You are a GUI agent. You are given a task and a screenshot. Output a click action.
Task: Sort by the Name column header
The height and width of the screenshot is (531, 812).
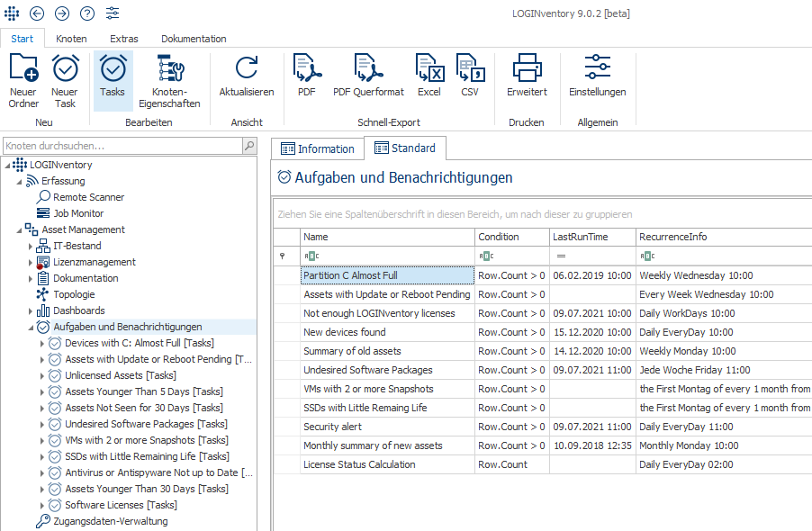(x=387, y=237)
